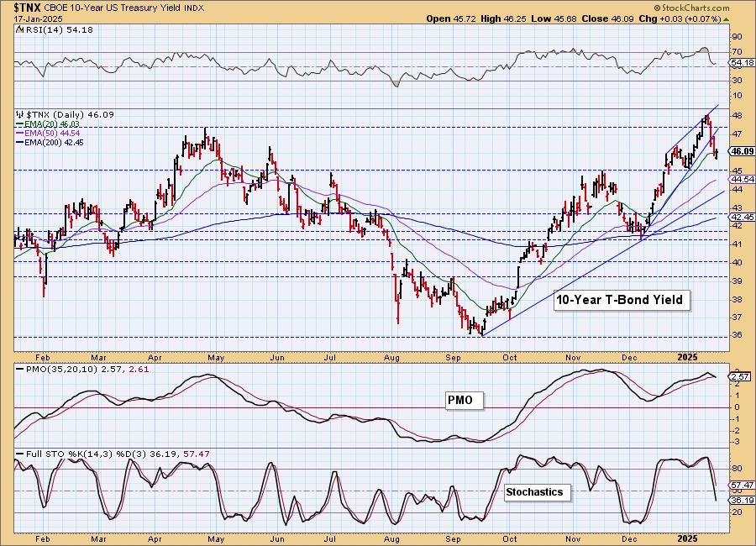
Task: Click the '10-Year T-Bond Yield' annotation box
Action: coord(622,300)
